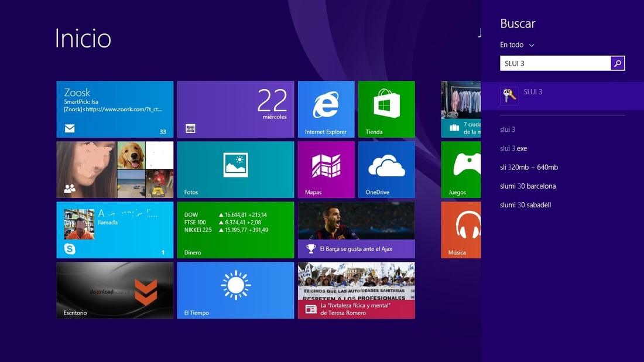The height and width of the screenshot is (362, 644).
Task: Open the people contacts photo tile
Action: [115, 170]
